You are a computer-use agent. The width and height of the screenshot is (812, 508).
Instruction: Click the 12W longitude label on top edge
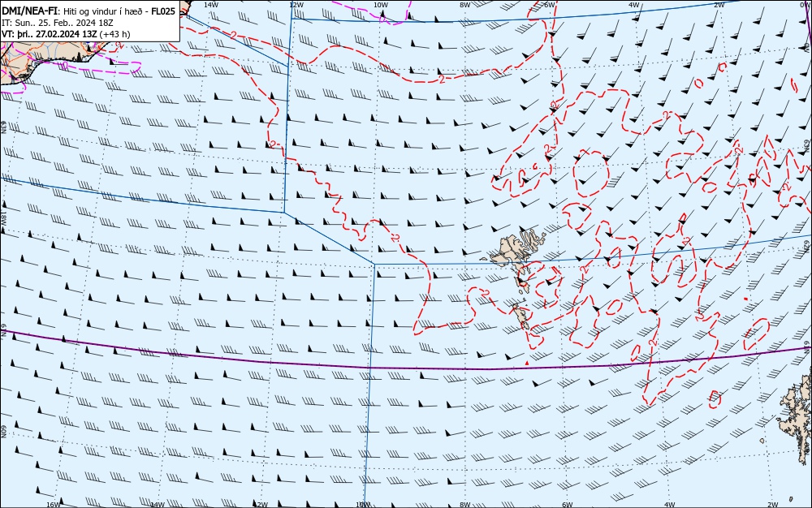coord(296,5)
